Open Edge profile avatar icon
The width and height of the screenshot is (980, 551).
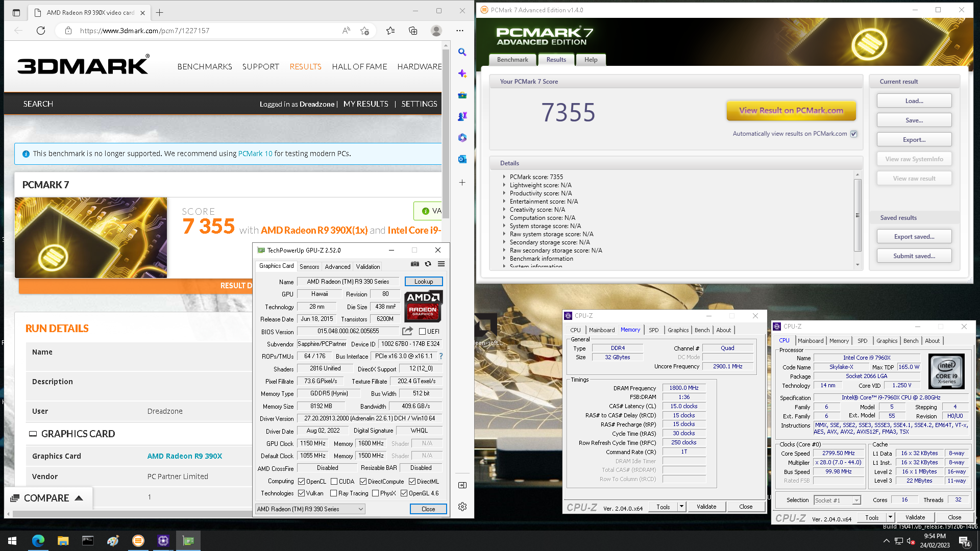[x=436, y=31]
